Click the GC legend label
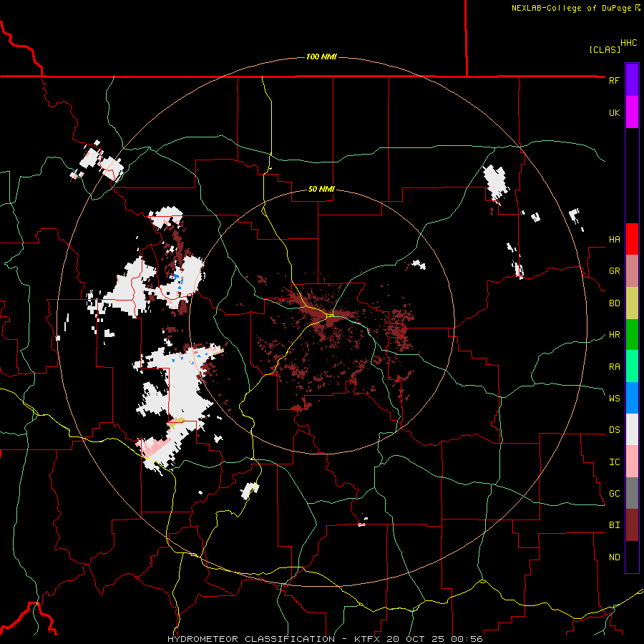The height and width of the screenshot is (644, 644). [614, 494]
